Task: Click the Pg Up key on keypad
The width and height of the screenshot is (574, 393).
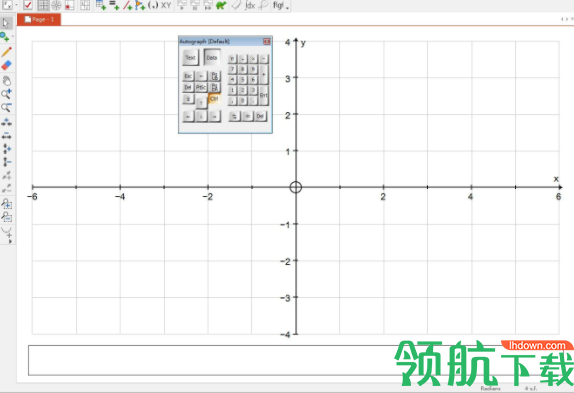Action: click(x=215, y=76)
